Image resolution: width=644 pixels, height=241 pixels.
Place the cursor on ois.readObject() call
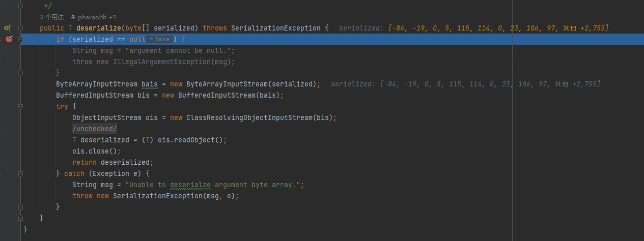point(205,140)
